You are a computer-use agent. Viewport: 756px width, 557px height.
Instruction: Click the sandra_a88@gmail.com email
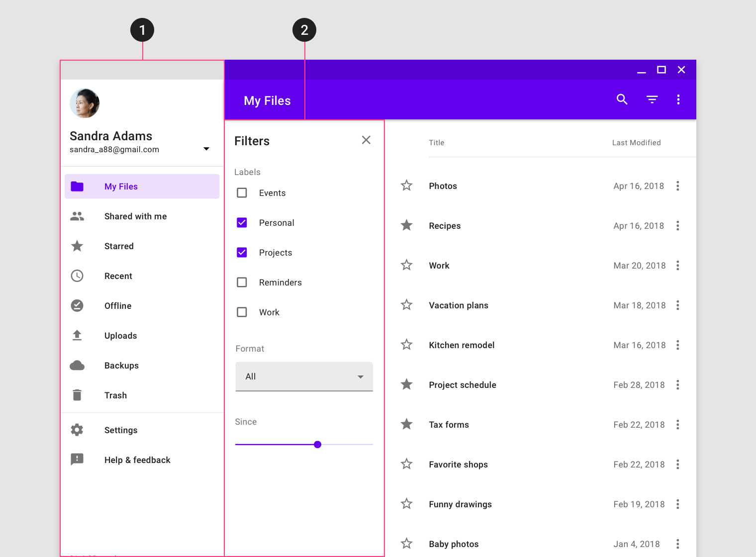114,150
